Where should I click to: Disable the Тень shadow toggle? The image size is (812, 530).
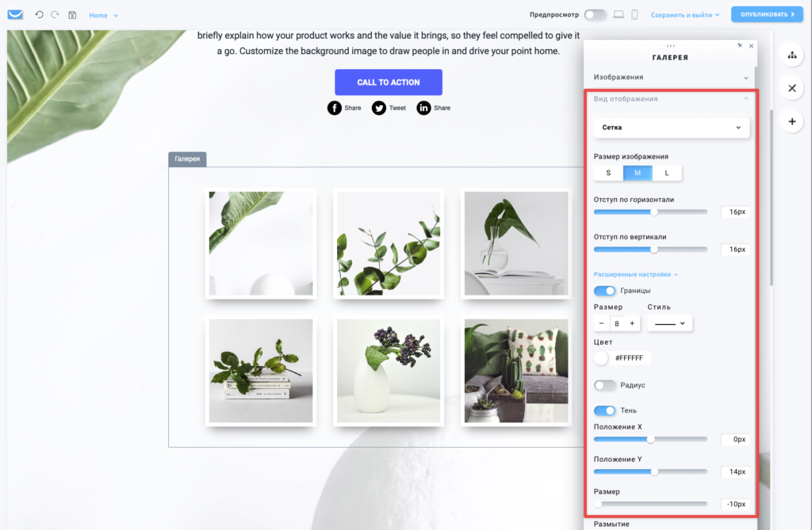point(604,410)
